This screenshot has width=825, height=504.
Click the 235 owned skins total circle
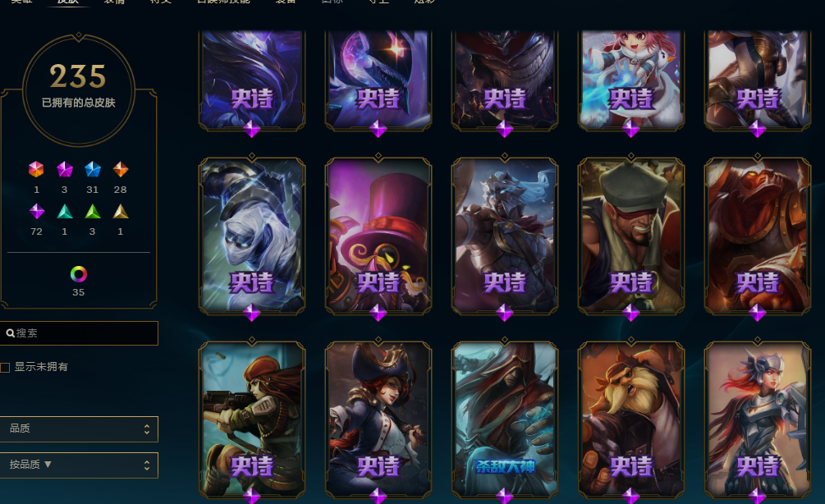point(79,89)
